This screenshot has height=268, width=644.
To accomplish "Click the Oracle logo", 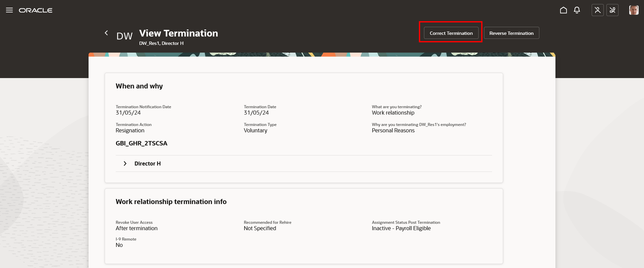I will click(35, 10).
